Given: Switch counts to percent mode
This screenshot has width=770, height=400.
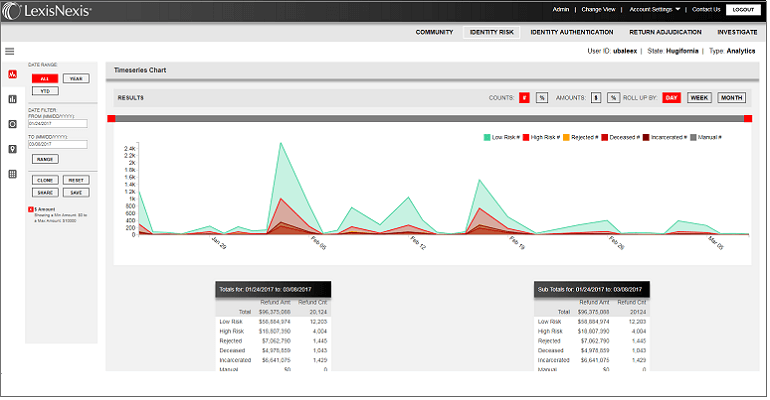Looking at the screenshot, I should click(x=541, y=98).
